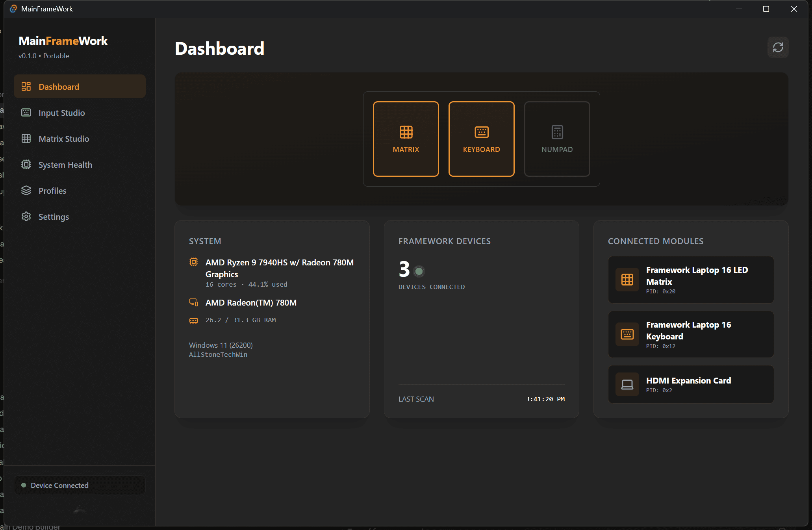Screen dimensions: 812x530
Task: Open Settings from the sidebar
Action: pyautogui.click(x=80, y=217)
